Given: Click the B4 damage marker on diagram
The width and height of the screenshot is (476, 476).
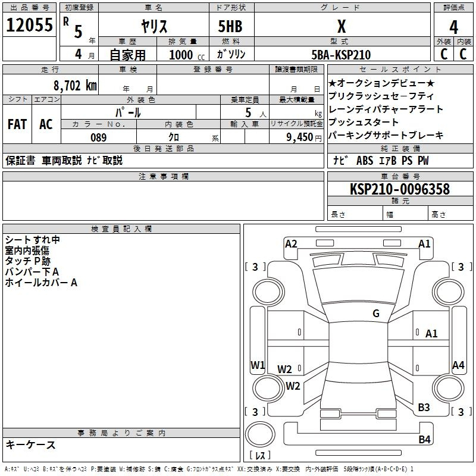Looking at the screenshot, I should (x=424, y=440).
